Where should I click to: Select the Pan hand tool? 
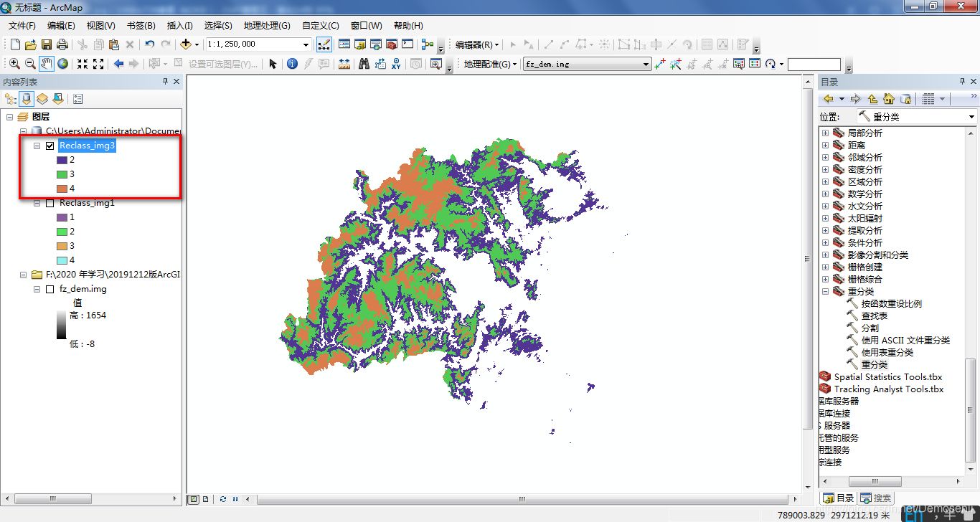(x=47, y=64)
